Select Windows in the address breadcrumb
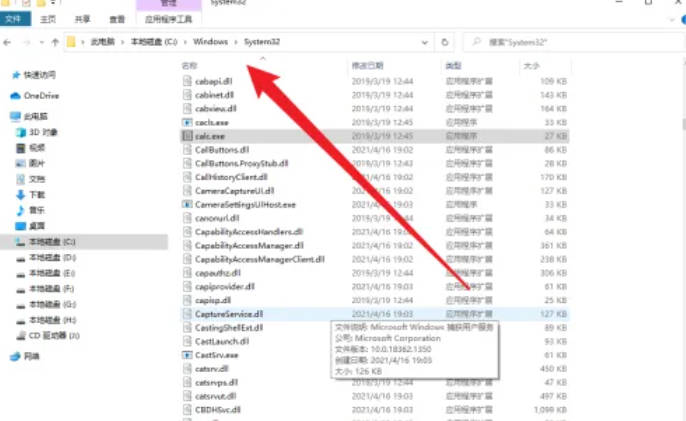Image resolution: width=686 pixels, height=421 pixels. coord(210,42)
